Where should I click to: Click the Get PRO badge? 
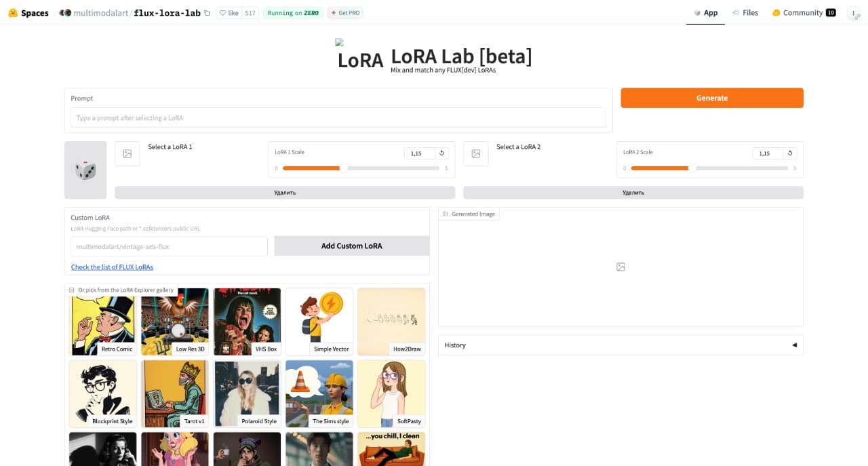pos(344,13)
